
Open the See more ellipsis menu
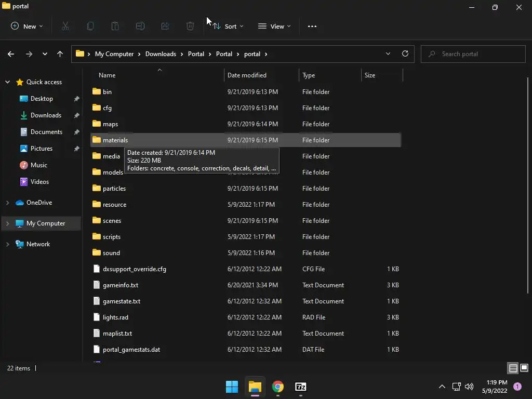pyautogui.click(x=312, y=26)
